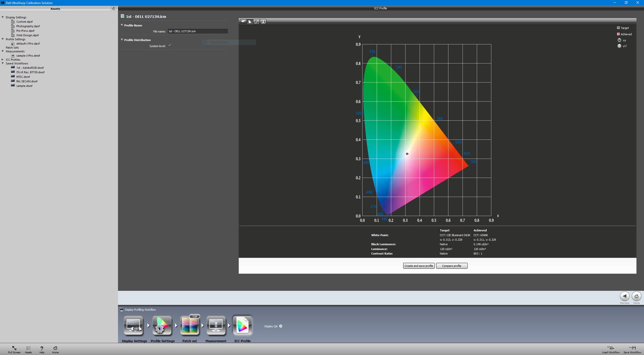Click the 118 patch count badge
Screen dimensions: 644x355
coord(195,316)
